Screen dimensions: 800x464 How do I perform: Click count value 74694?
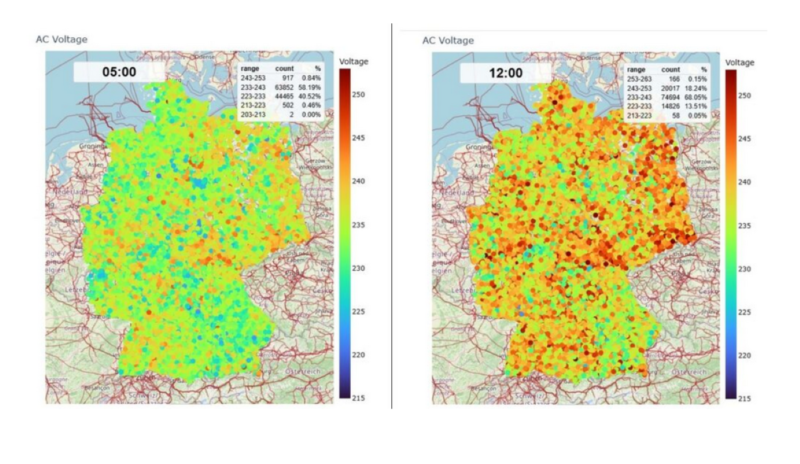pos(670,97)
